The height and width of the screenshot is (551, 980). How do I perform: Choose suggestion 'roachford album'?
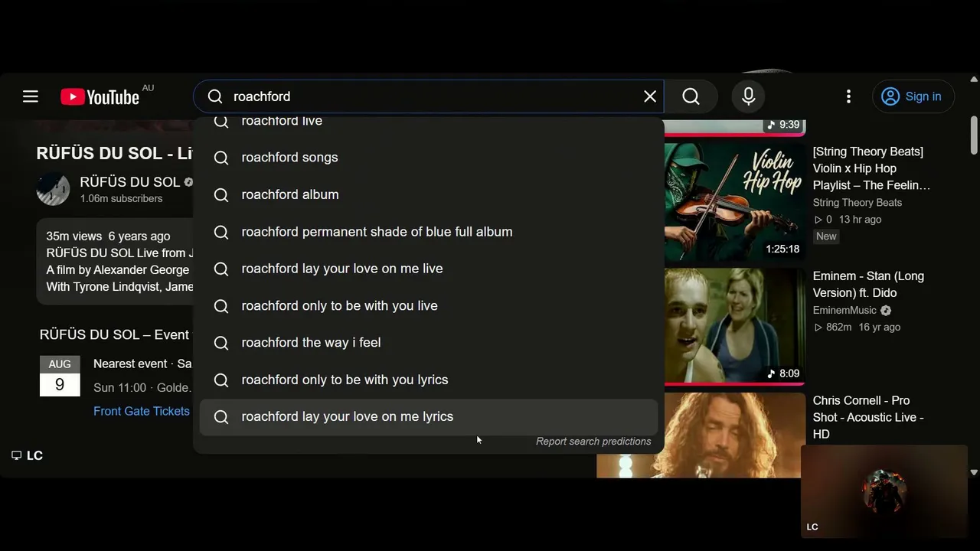click(x=429, y=194)
